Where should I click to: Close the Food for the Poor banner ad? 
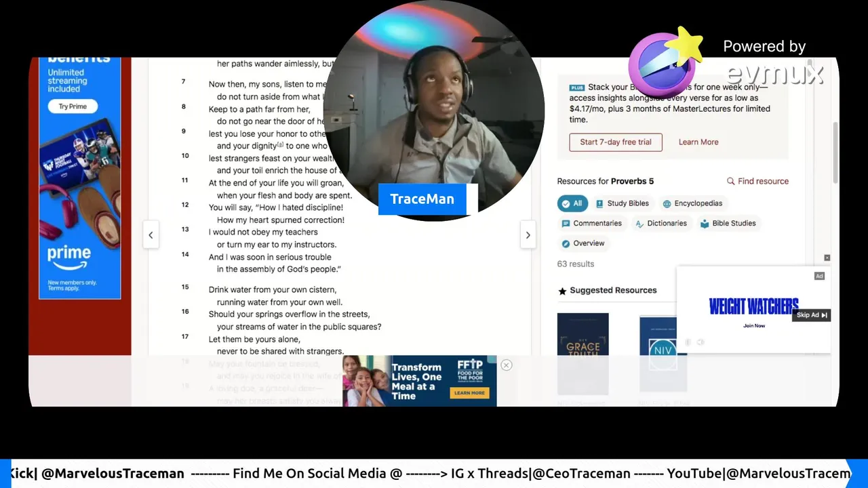506,365
